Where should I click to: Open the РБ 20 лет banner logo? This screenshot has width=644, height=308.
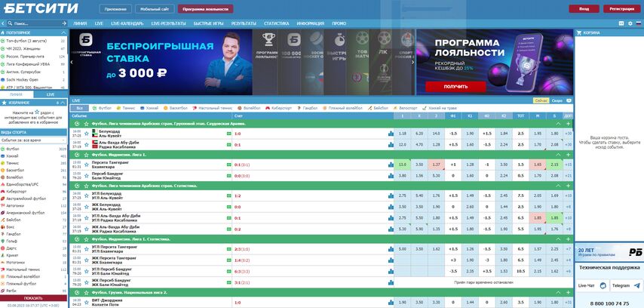click(634, 252)
